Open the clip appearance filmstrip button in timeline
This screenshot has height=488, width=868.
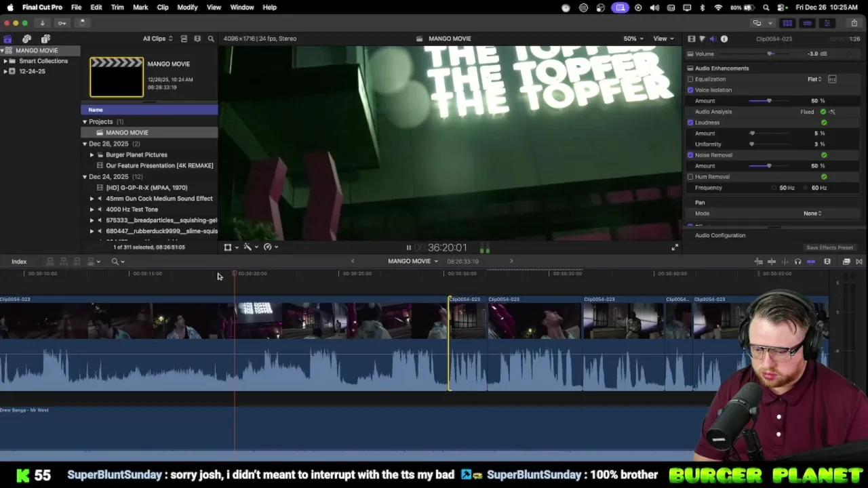[827, 262]
